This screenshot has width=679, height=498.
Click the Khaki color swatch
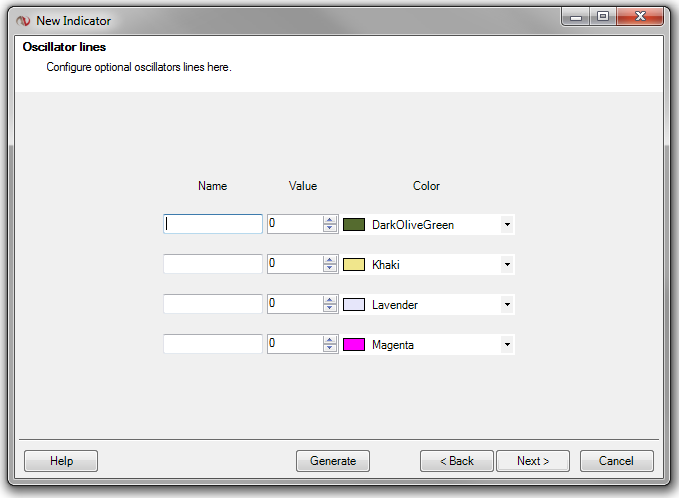tap(354, 265)
